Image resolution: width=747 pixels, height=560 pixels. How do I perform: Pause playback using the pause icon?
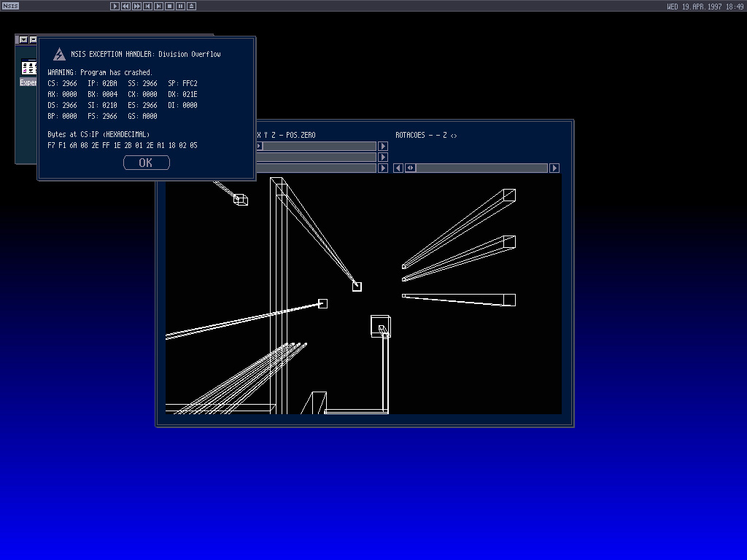click(x=180, y=6)
